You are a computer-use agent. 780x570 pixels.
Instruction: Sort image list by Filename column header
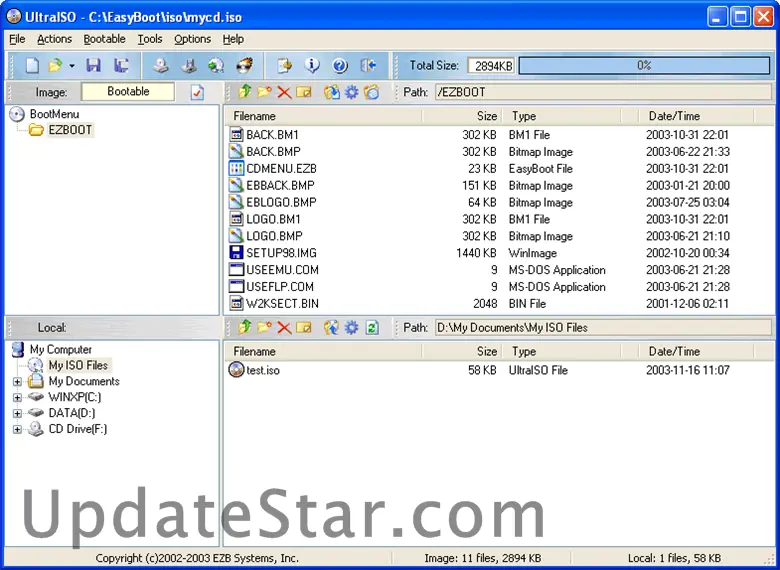coord(323,116)
